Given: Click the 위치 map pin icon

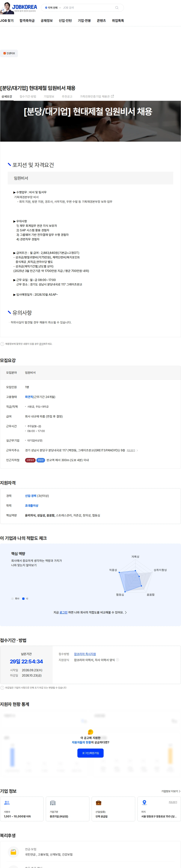Looking at the screenshot, I should 145,803.
